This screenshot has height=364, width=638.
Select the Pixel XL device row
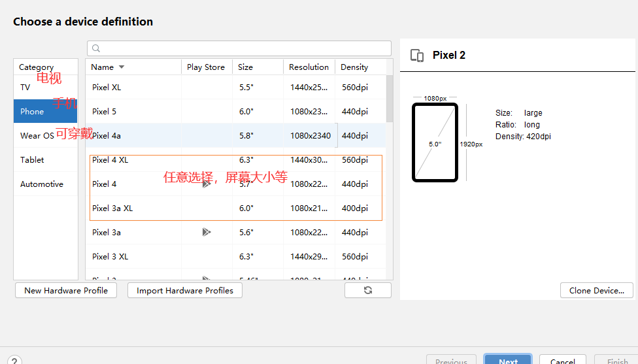pos(235,87)
